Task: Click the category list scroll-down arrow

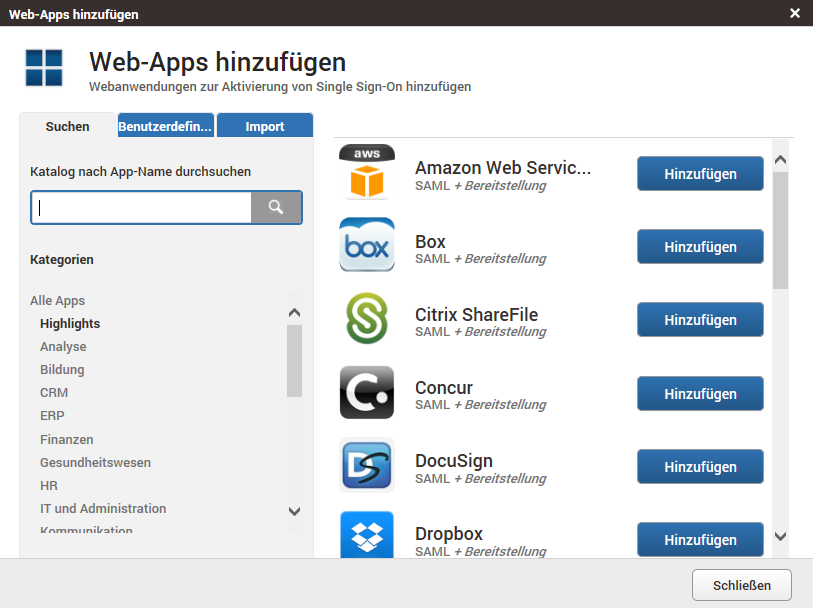Action: point(295,512)
